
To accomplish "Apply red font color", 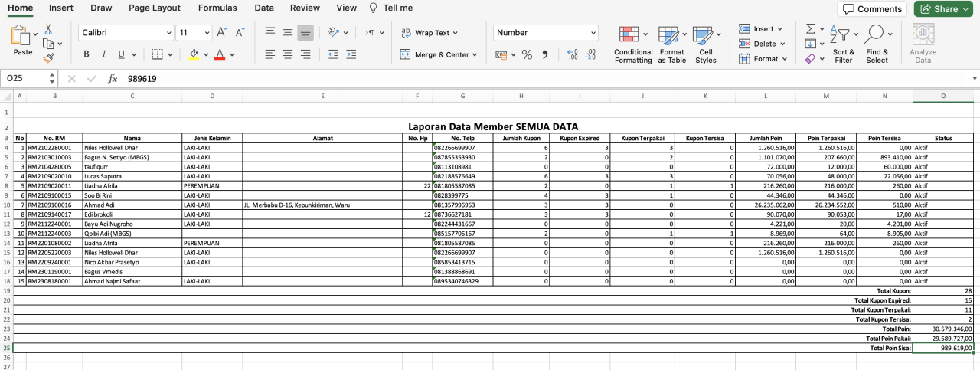I will point(220,54).
